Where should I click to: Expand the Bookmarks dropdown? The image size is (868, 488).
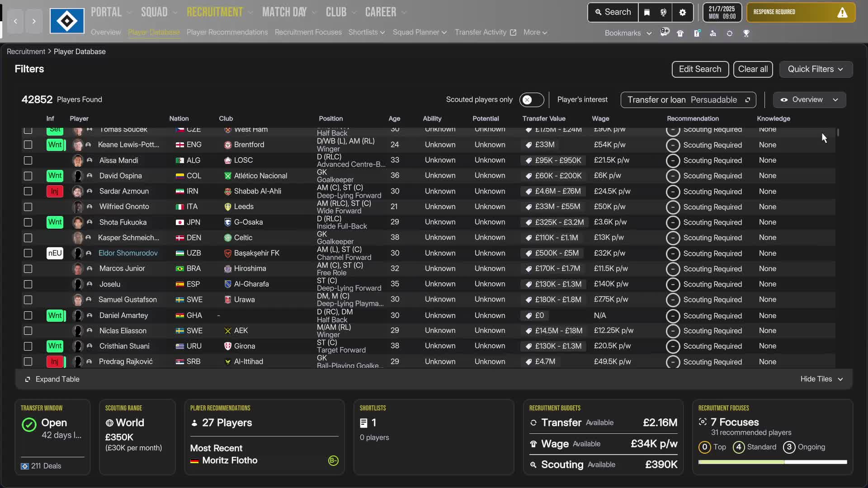[628, 33]
